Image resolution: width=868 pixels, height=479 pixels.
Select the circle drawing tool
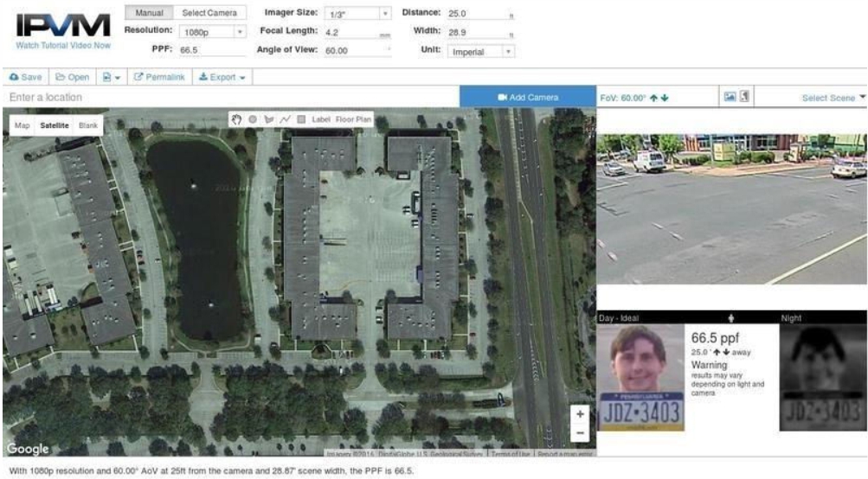pos(251,119)
